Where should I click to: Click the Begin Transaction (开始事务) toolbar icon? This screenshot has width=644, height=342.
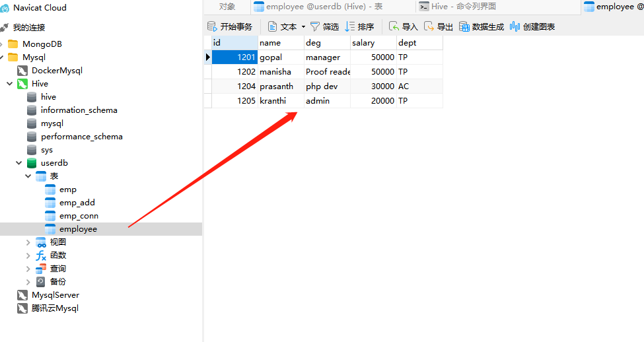[212, 26]
